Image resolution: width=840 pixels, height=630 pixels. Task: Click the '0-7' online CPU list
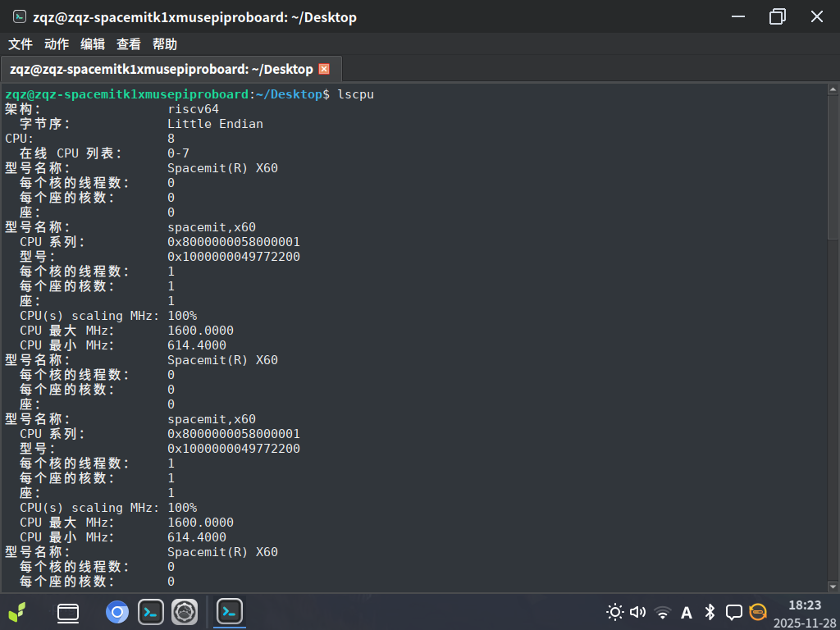pyautogui.click(x=178, y=153)
